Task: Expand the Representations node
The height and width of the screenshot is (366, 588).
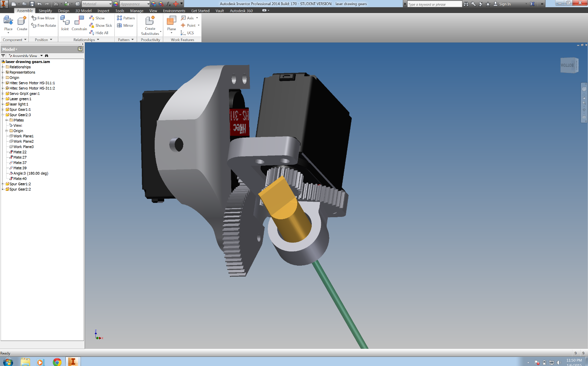Action: (x=3, y=72)
